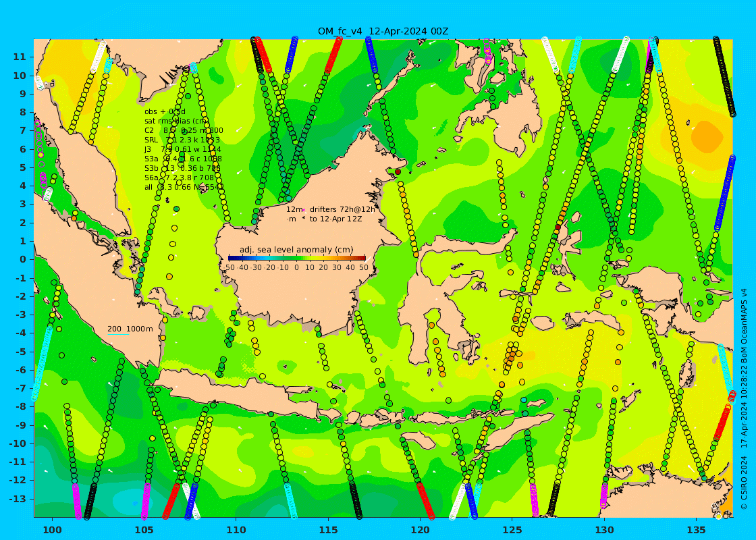The width and height of the screenshot is (756, 540).
Task: Click the 'adj. sea level anomaly (cm)' label
Action: tap(296, 250)
